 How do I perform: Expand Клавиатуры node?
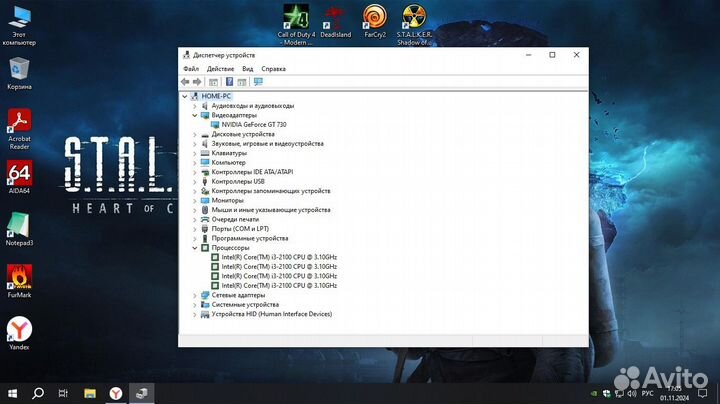195,153
